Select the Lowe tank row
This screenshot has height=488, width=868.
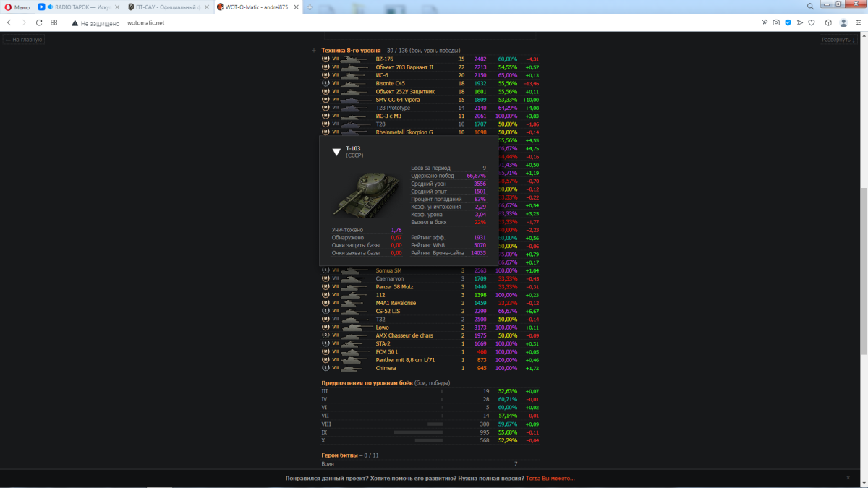pyautogui.click(x=430, y=328)
